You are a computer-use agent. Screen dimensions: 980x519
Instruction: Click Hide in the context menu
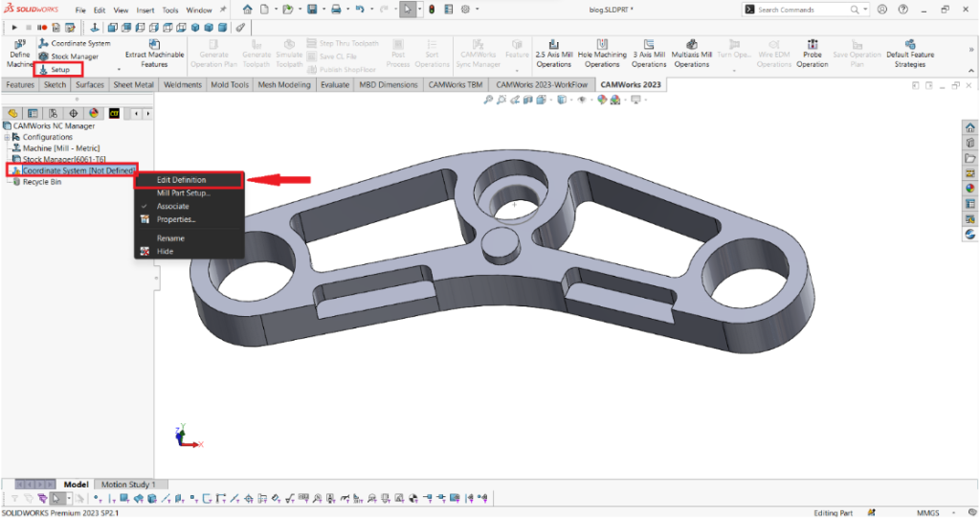click(x=166, y=252)
